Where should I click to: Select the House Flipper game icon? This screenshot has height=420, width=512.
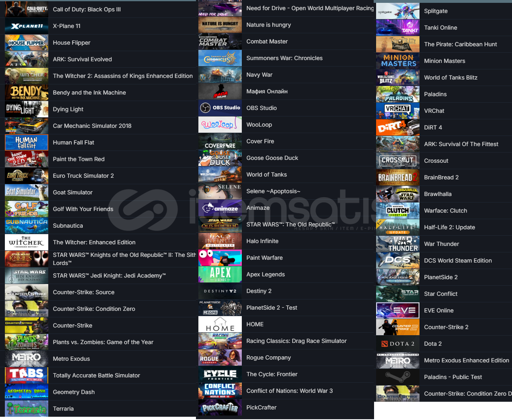tap(26, 43)
